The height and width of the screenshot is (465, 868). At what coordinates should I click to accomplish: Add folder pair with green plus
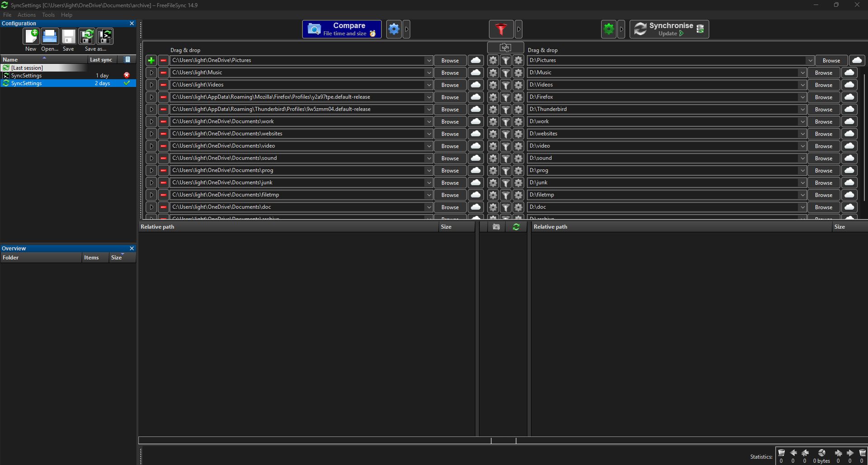[152, 60]
